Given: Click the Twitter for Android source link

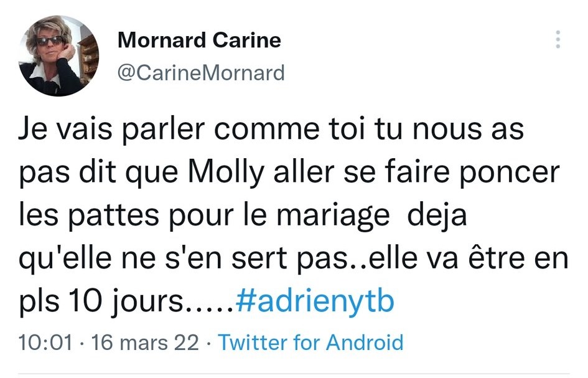Looking at the screenshot, I should (311, 342).
